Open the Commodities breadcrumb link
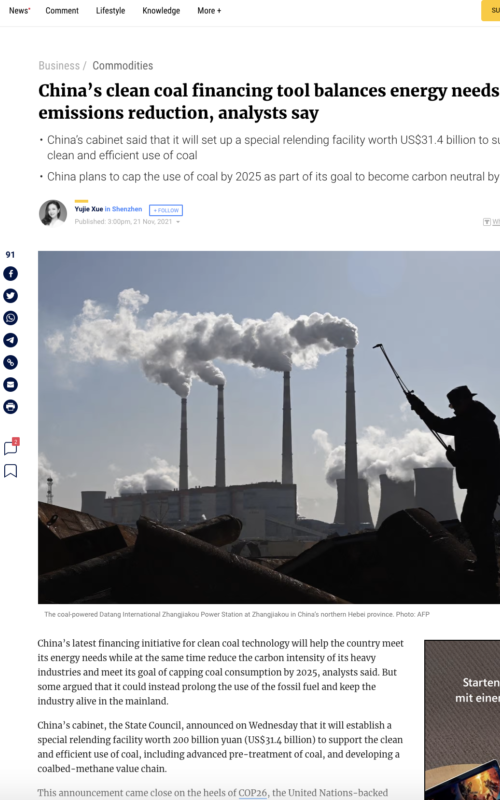This screenshot has height=800, width=500. point(122,66)
